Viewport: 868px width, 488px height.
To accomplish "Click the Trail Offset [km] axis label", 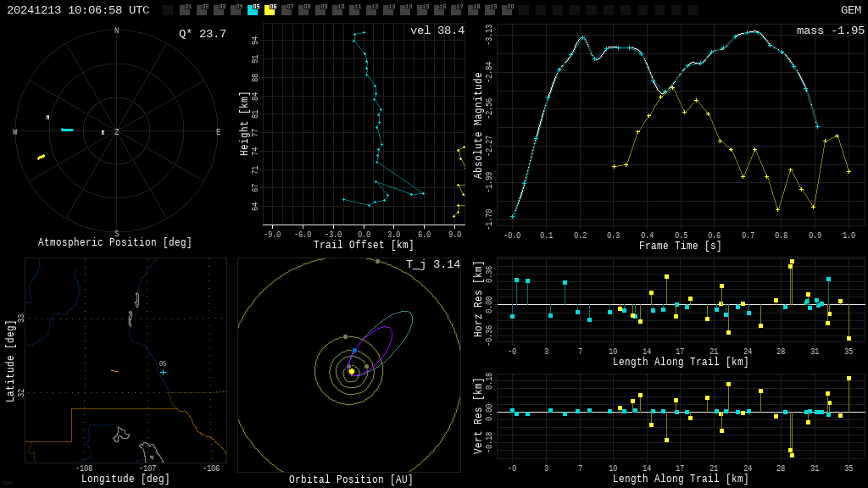I will tap(364, 246).
